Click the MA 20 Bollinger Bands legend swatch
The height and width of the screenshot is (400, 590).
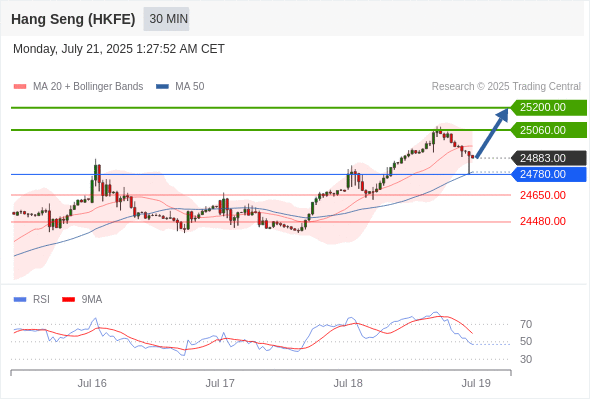20,87
